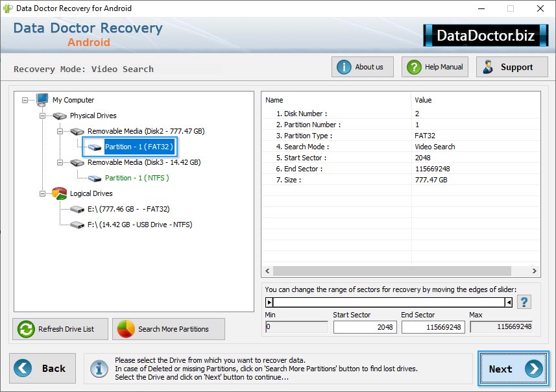Select Removable Media (Disk3 - 14.42 GB)
Viewport: 556px width, 392px height.
[x=144, y=162]
